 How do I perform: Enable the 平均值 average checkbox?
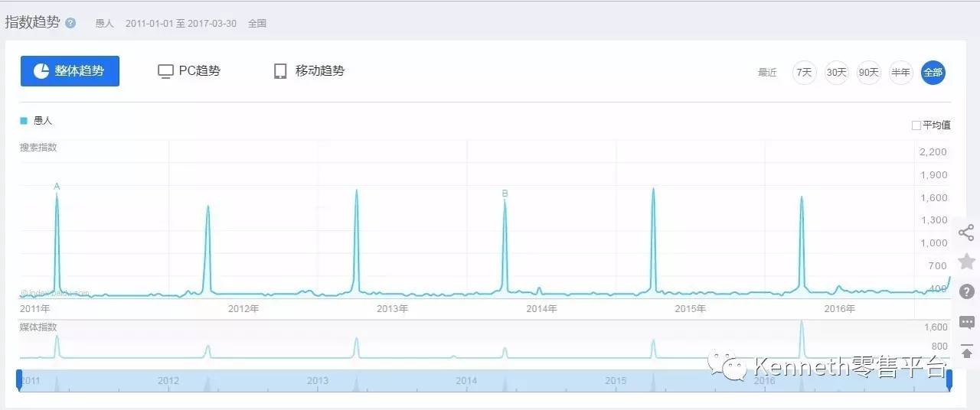[x=916, y=125]
